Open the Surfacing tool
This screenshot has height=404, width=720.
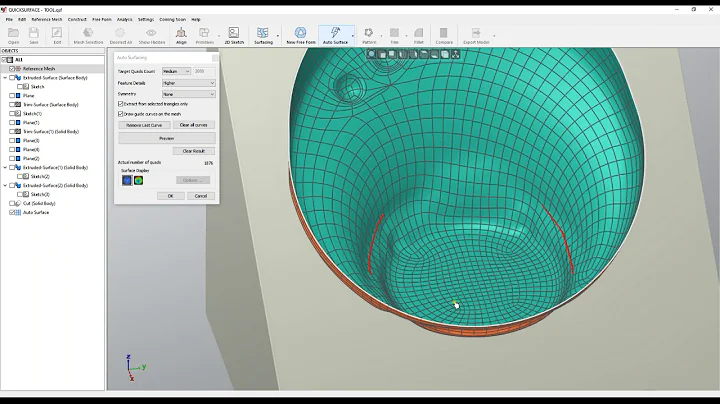(x=263, y=35)
